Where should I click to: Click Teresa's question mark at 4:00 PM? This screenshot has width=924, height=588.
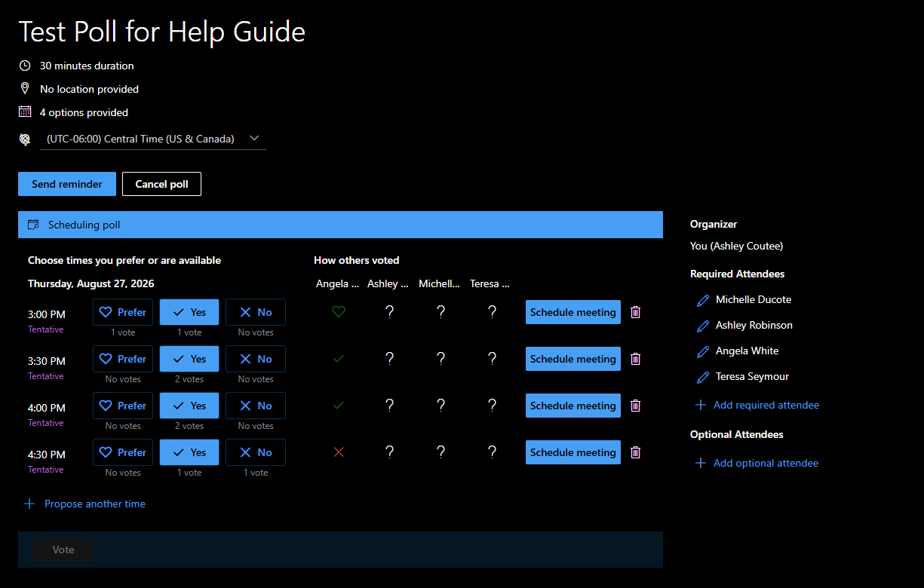pos(492,405)
